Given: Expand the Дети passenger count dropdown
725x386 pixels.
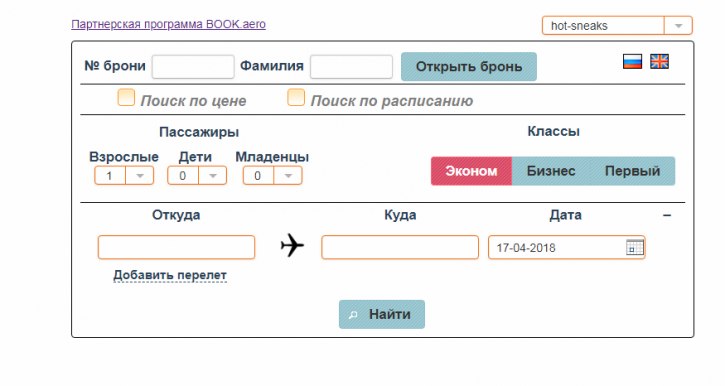Looking at the screenshot, I should point(213,176).
